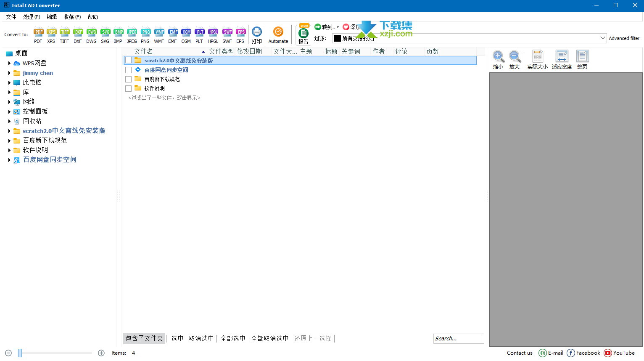
Task: Click the minus button of zoom slider
Action: pos(8,353)
